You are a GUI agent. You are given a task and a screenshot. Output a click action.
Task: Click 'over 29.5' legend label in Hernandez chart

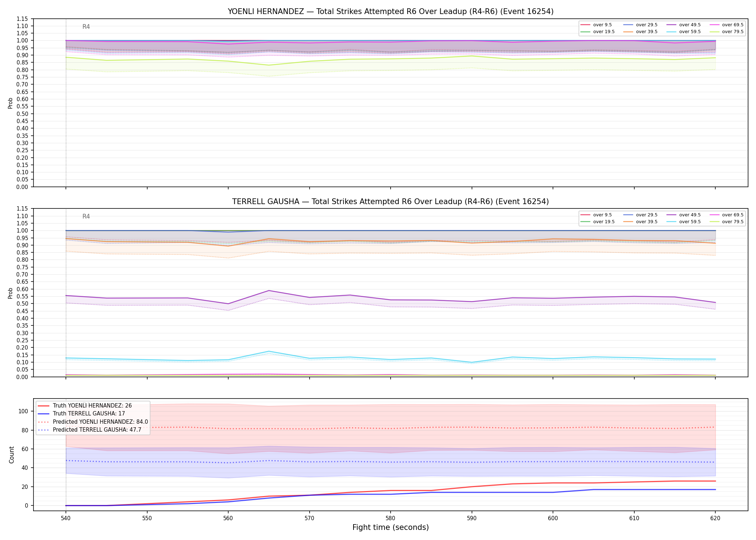click(647, 25)
